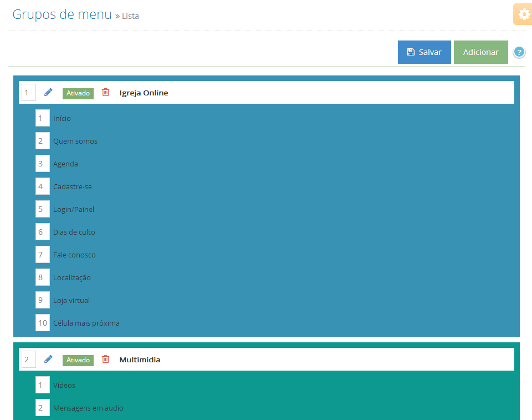
Task: Focus the order field for Célula mais próxima
Action: (43, 323)
